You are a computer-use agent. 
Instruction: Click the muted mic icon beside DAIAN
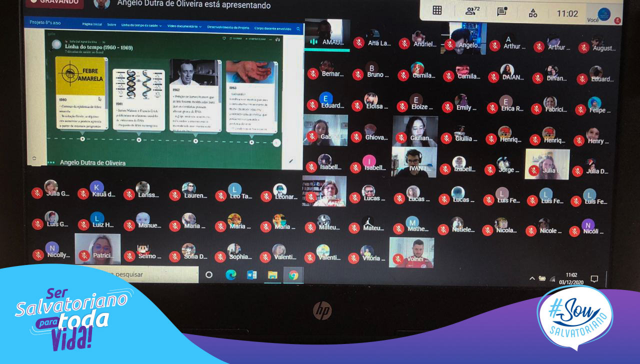click(493, 77)
